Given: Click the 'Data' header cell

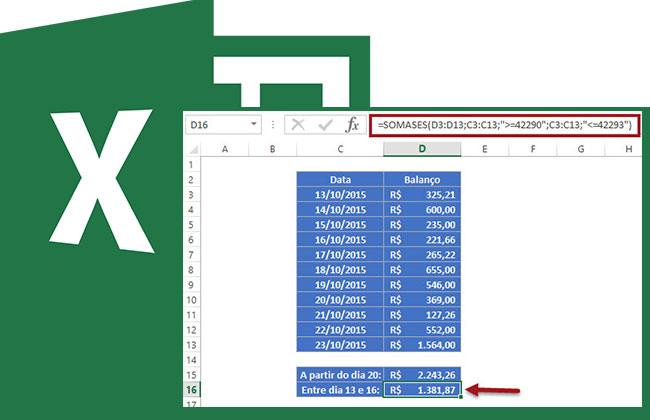Looking at the screenshot, I should pyautogui.click(x=340, y=180).
